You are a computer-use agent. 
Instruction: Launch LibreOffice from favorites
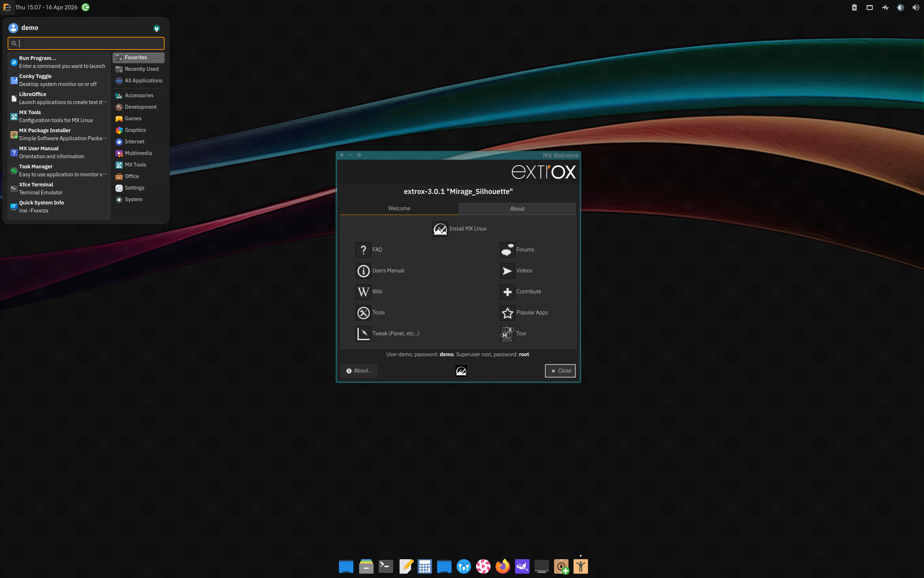(59, 98)
